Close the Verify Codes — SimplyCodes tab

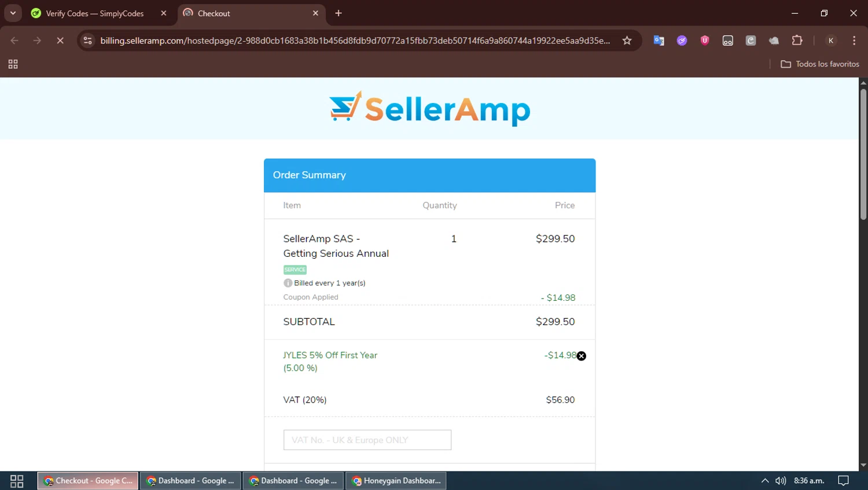(x=164, y=13)
